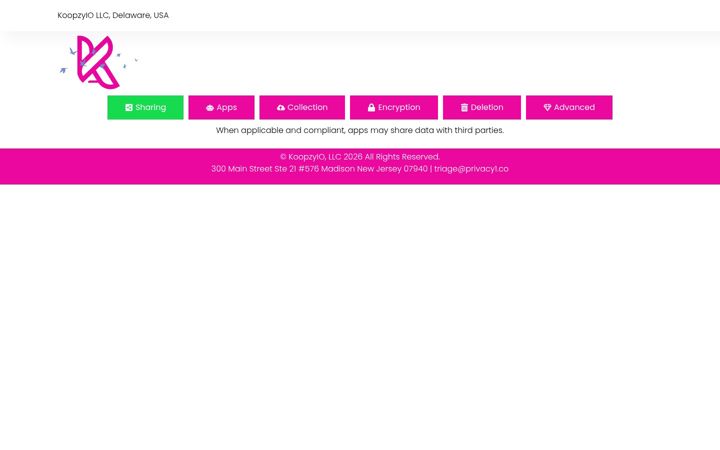Click the KoopzyIO LLC, Delaware, USA header text
This screenshot has width=720, height=450.
(x=113, y=15)
